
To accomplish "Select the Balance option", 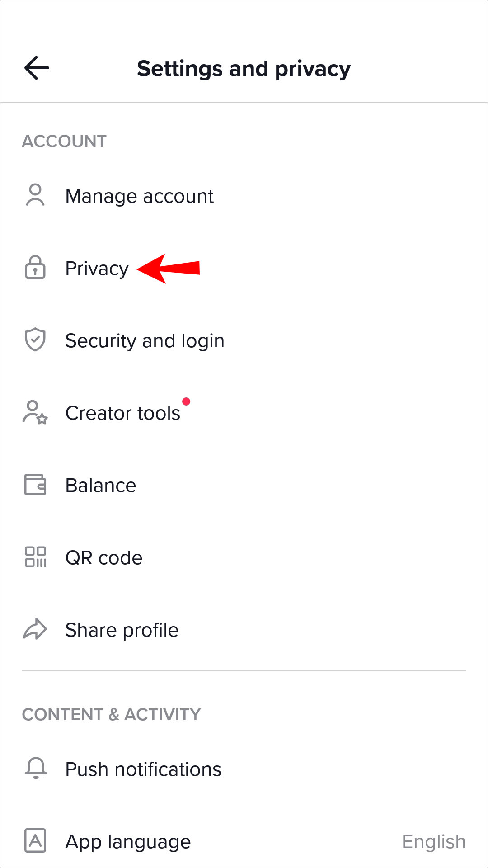I will [x=100, y=486].
